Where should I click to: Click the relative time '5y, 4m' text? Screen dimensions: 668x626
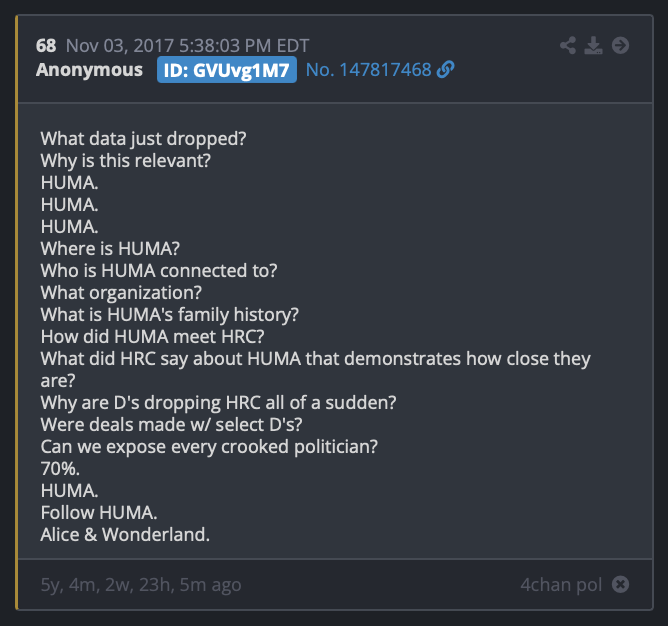click(x=68, y=585)
